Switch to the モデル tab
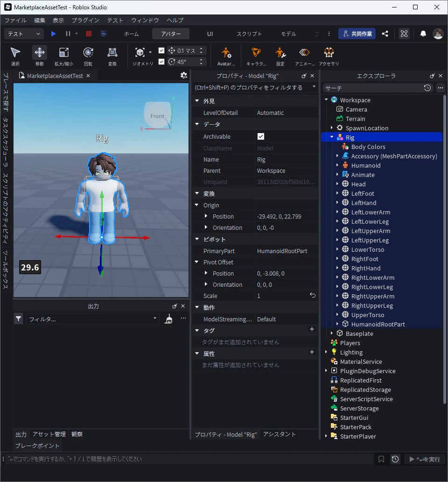Viewport: 448px width, 482px height. 288,34
